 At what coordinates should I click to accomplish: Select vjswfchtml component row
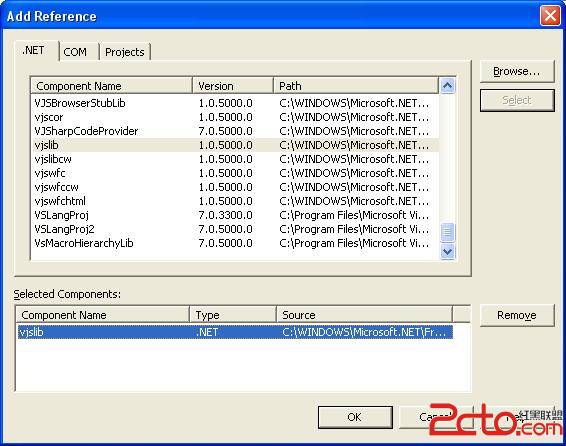[235, 201]
